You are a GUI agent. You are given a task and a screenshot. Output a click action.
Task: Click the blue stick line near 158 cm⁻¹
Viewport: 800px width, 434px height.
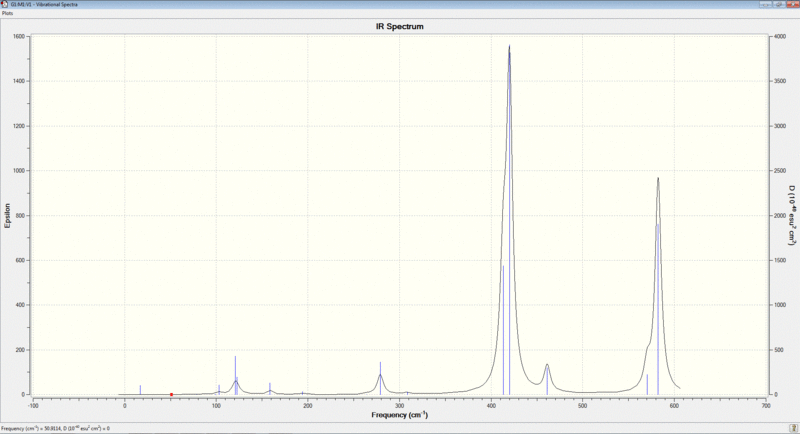270,389
